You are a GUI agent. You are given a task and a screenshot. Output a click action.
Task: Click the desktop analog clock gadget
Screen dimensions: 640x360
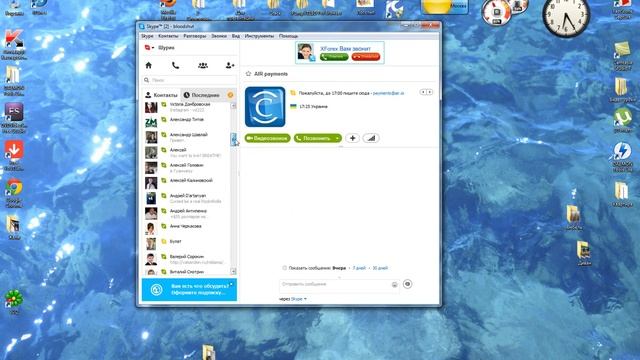point(566,16)
